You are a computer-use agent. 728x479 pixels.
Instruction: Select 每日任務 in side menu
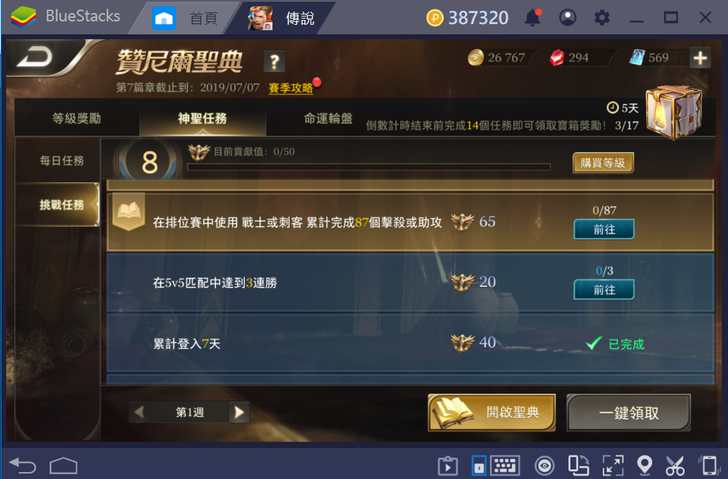[x=61, y=161]
